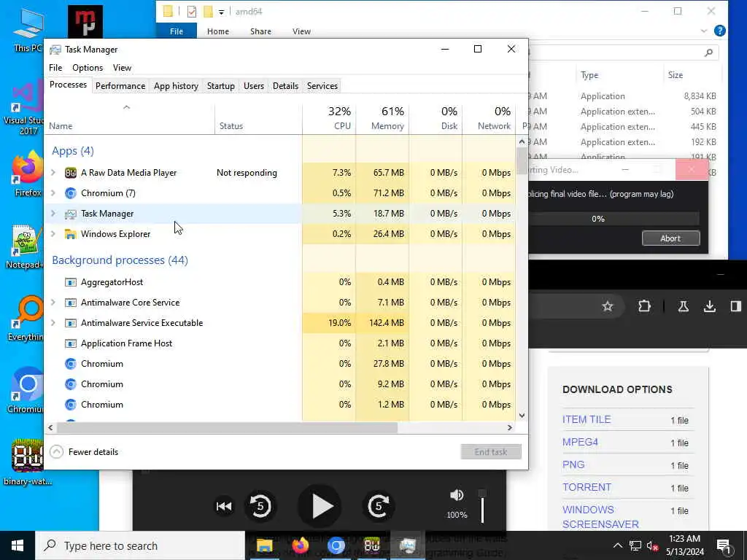Open the Details tab
Screen dimensions: 747x560
point(285,86)
